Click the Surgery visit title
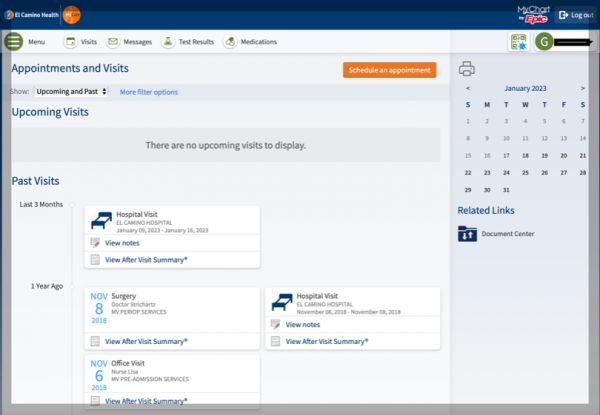Screen dimensions: 600x415 tap(123, 296)
